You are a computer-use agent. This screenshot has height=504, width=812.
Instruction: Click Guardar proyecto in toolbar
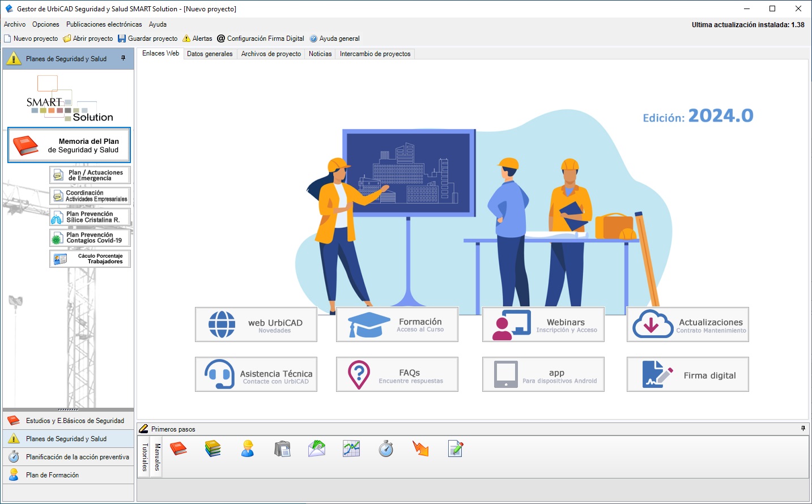(x=147, y=39)
